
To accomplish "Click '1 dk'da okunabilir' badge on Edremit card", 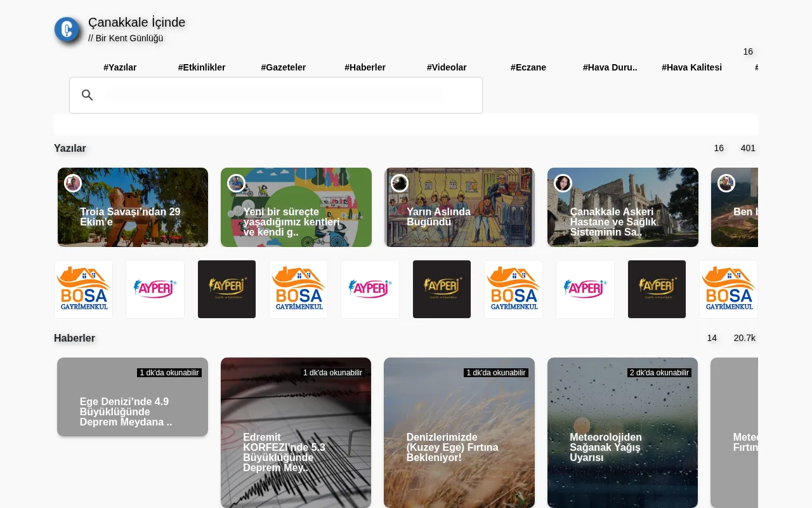I will point(332,373).
